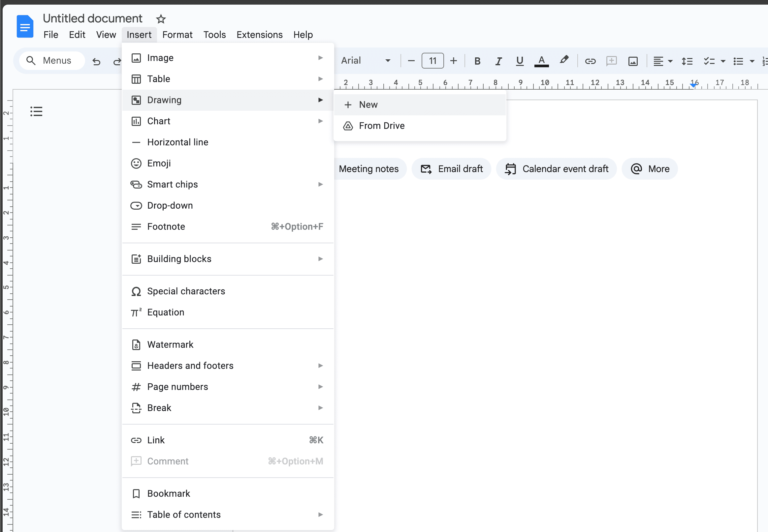Expand Page numbers submenu
Screen dimensions: 768x532
[228, 387]
